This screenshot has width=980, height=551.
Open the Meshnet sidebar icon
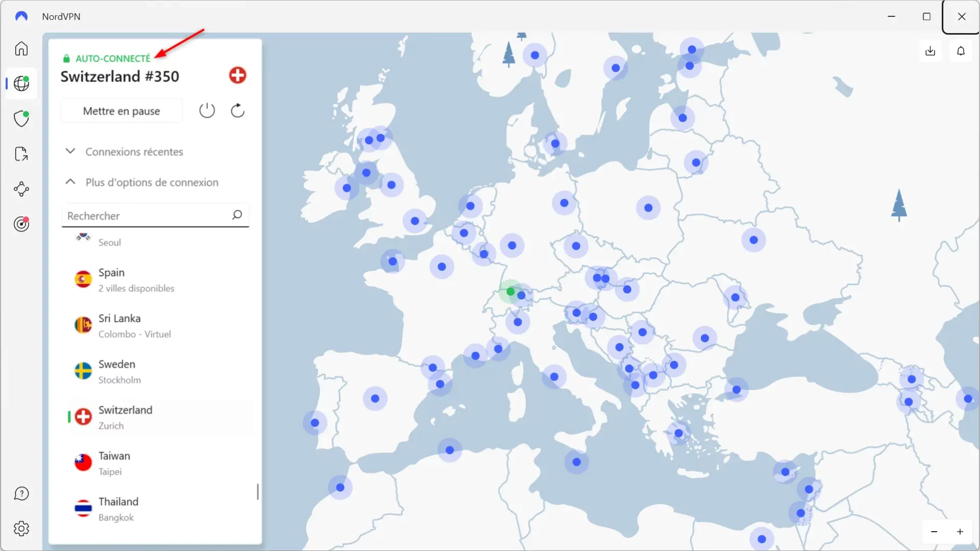click(21, 189)
